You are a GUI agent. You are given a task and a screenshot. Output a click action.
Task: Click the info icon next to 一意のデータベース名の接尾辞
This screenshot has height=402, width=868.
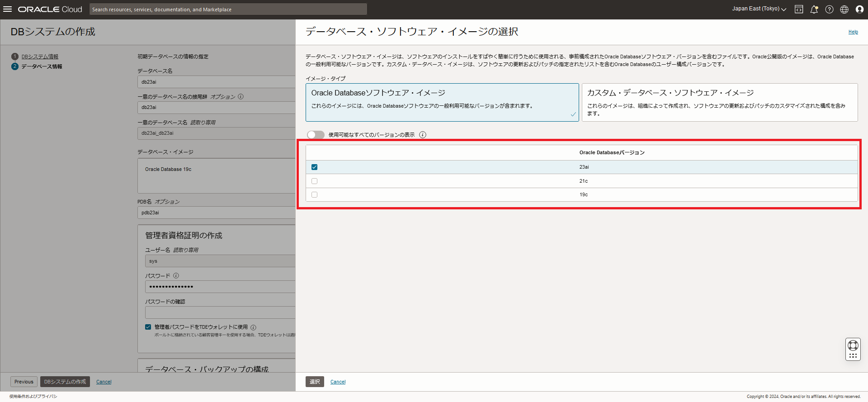click(241, 96)
